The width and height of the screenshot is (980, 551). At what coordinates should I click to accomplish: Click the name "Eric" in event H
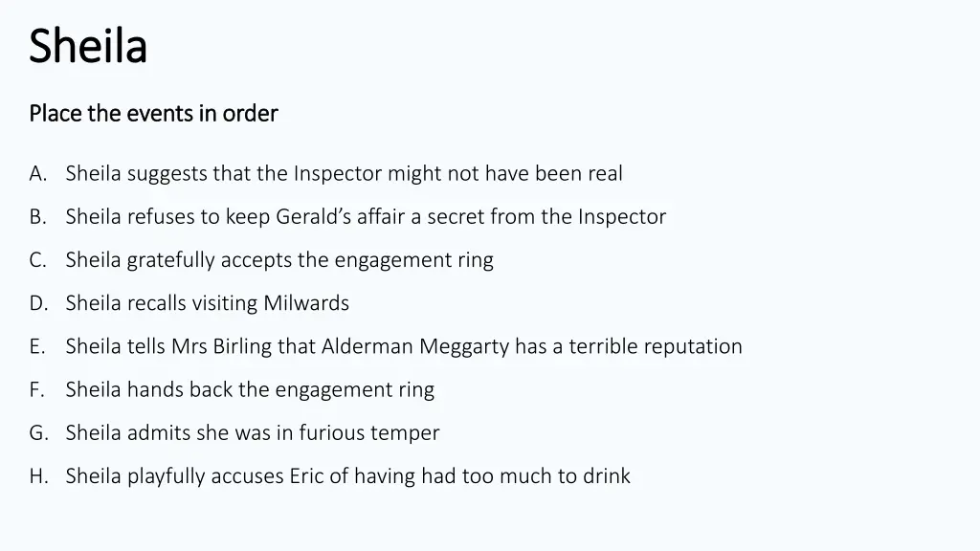[x=306, y=476]
